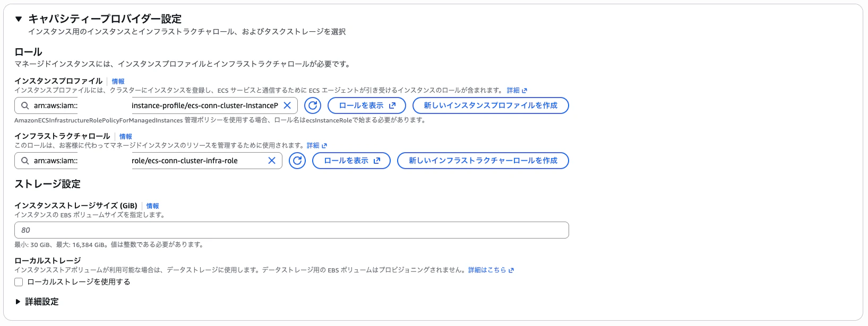Image resolution: width=868 pixels, height=326 pixels.
Task: Open 詳細はこちら local storage link
Action: click(x=491, y=270)
